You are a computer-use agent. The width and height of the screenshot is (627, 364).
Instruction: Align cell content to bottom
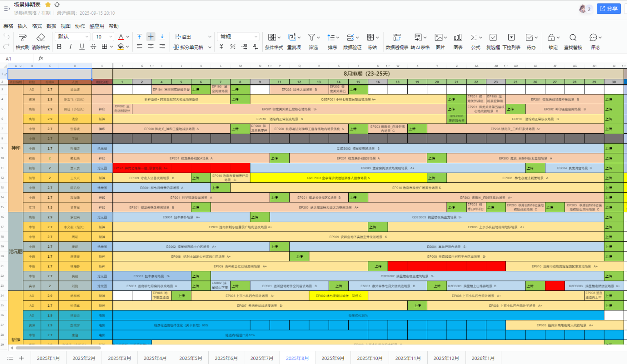pyautogui.click(x=162, y=37)
